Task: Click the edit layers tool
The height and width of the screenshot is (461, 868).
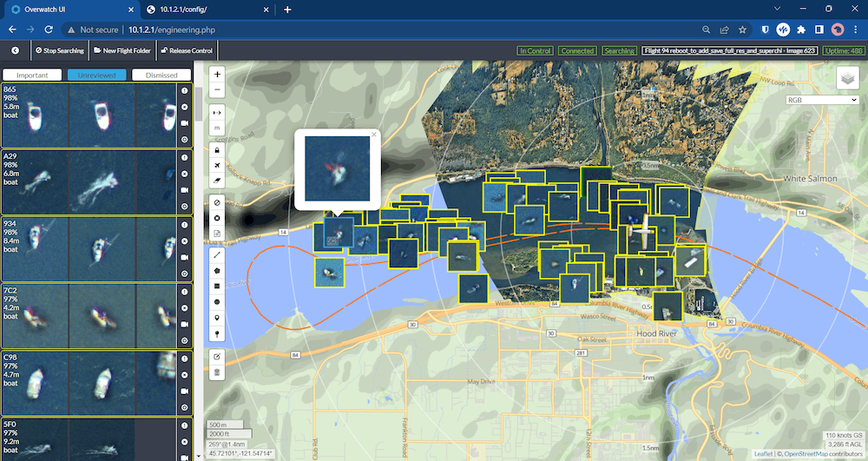Action: 217,357
